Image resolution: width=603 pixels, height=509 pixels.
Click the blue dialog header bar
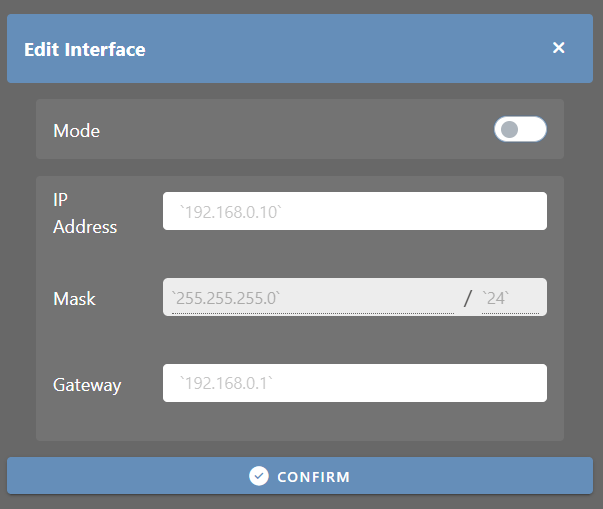click(300, 48)
